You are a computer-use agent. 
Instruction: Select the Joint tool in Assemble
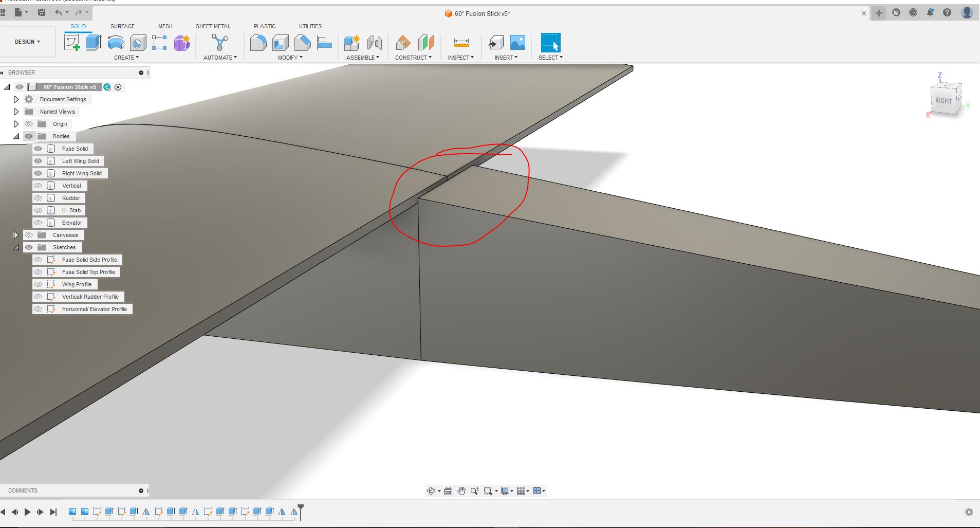point(374,43)
